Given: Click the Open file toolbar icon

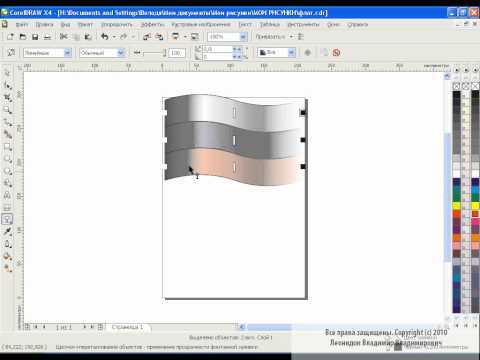Looking at the screenshot, I should coord(23,37).
